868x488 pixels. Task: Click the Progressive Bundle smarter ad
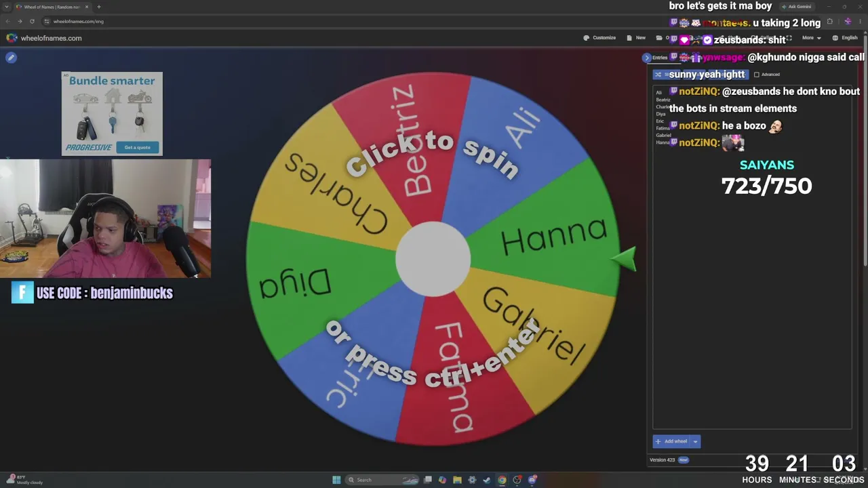click(x=112, y=114)
